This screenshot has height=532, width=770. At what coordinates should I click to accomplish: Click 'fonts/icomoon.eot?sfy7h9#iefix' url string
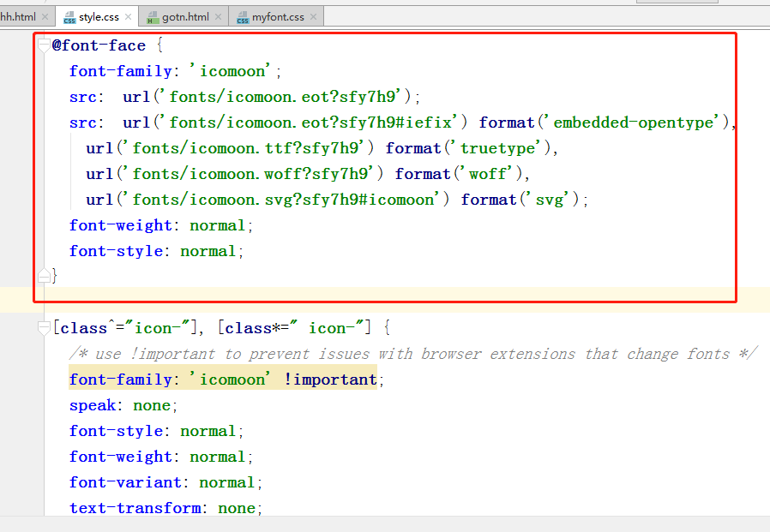click(311, 123)
